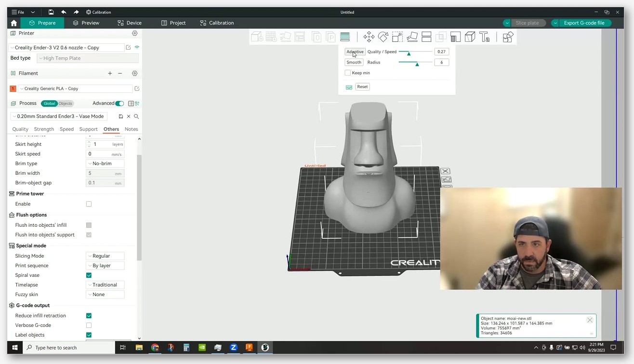The width and height of the screenshot is (634, 364).
Task: Expand the Slice plate dropdown arrow
Action: point(507,23)
